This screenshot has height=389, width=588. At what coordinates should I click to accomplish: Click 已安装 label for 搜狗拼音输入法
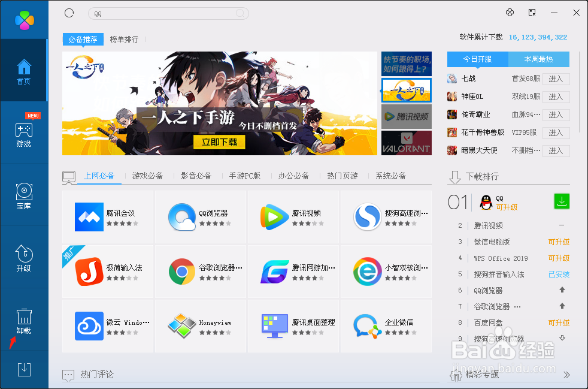click(x=559, y=275)
